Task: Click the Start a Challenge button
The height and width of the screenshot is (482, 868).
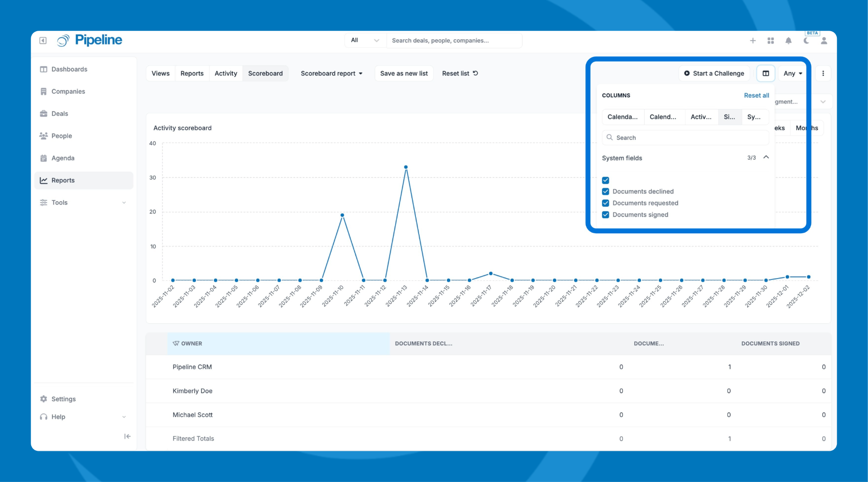Action: point(714,73)
